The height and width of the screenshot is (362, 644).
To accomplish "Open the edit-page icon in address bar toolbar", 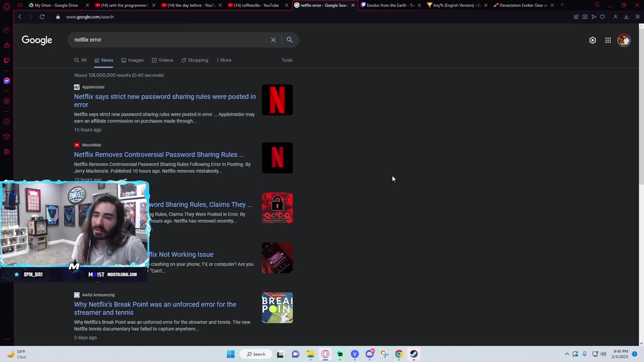I will pos(576,17).
